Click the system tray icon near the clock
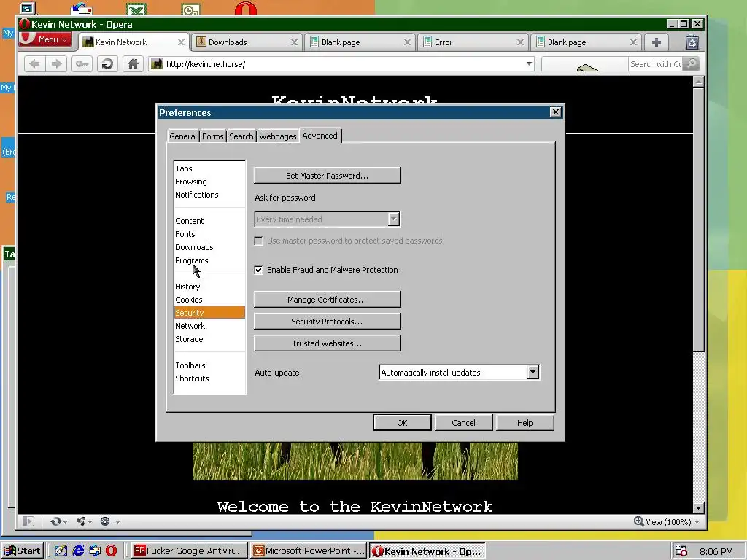The width and height of the screenshot is (747, 560). [681, 551]
